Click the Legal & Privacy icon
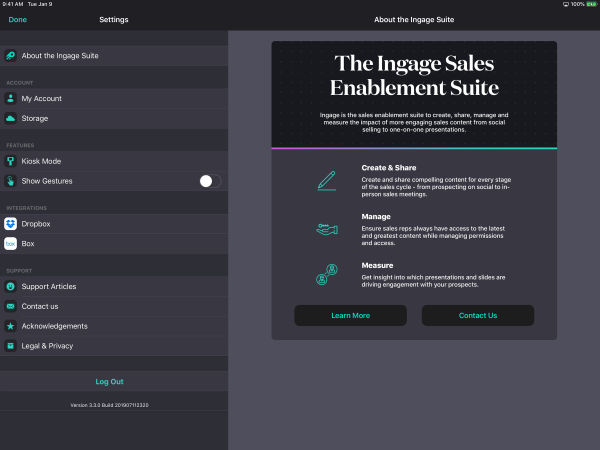 click(10, 346)
